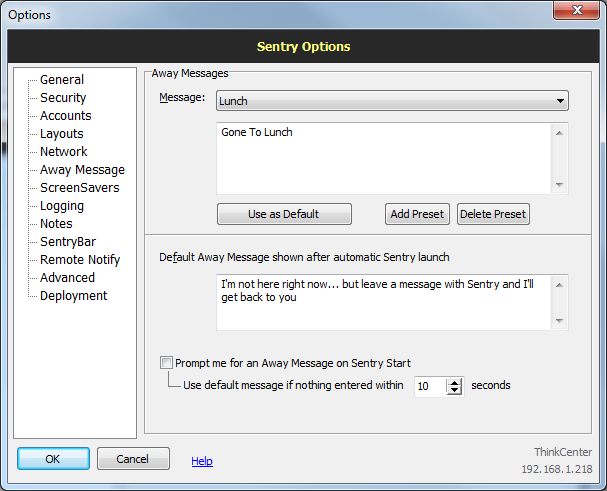Screen dimensions: 607x491
Task: Expand the Message preset dropdown
Action: pyautogui.click(x=392, y=101)
